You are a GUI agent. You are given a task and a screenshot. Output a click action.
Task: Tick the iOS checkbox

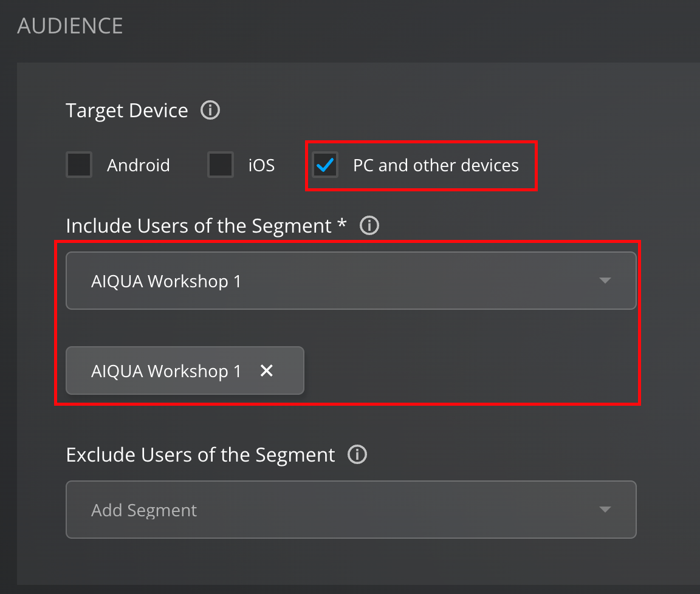(221, 165)
